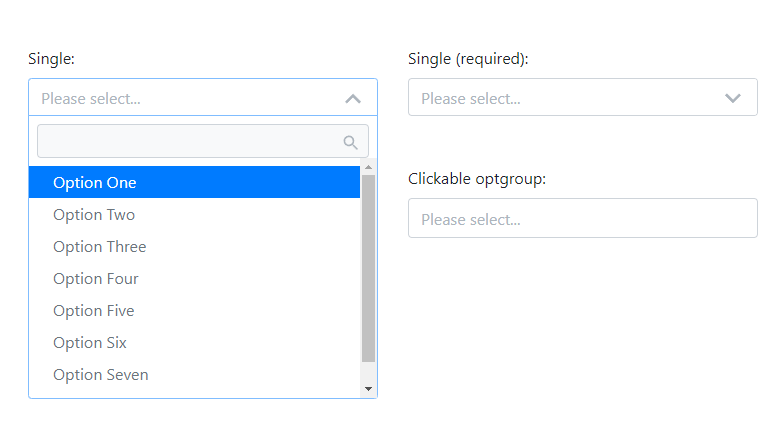Click the Single (required) label
This screenshot has height=443, width=768.
(x=468, y=59)
